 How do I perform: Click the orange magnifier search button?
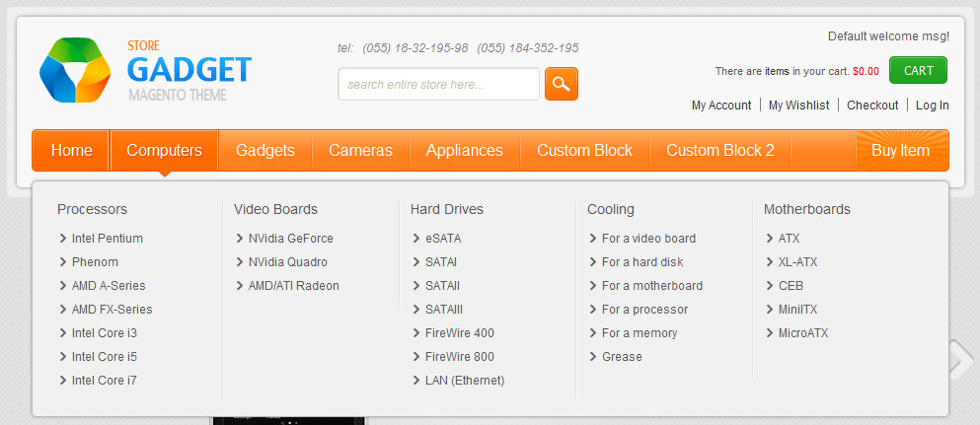click(562, 84)
